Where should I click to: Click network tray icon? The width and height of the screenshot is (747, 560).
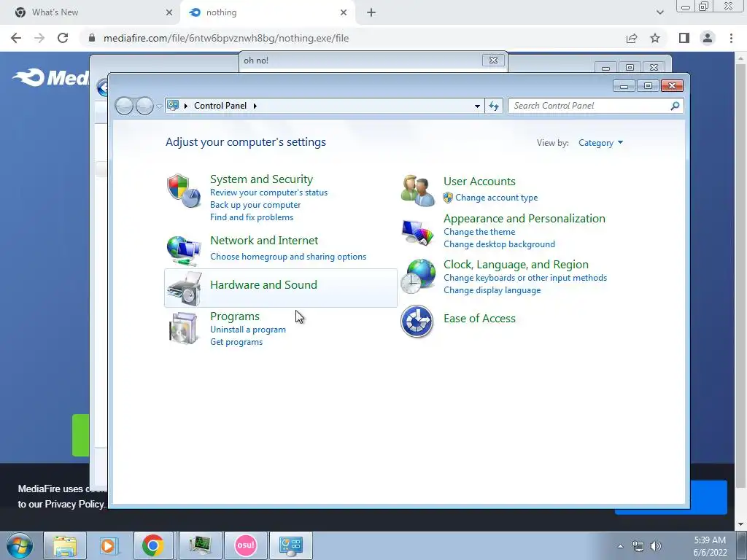(638, 546)
